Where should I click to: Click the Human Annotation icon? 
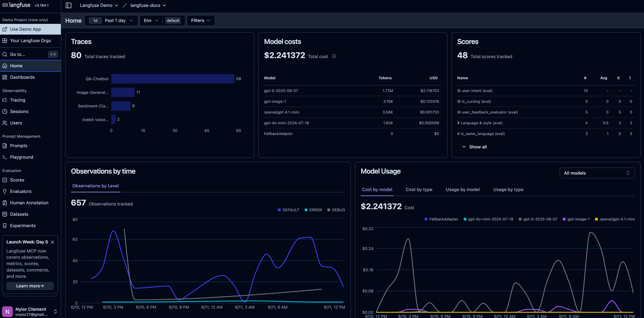click(x=5, y=203)
